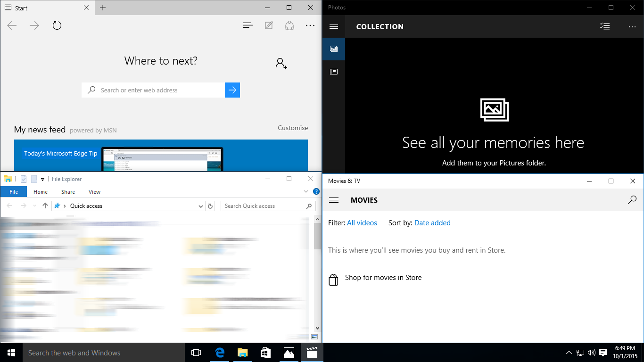Open the View ribbon tab

pyautogui.click(x=94, y=192)
